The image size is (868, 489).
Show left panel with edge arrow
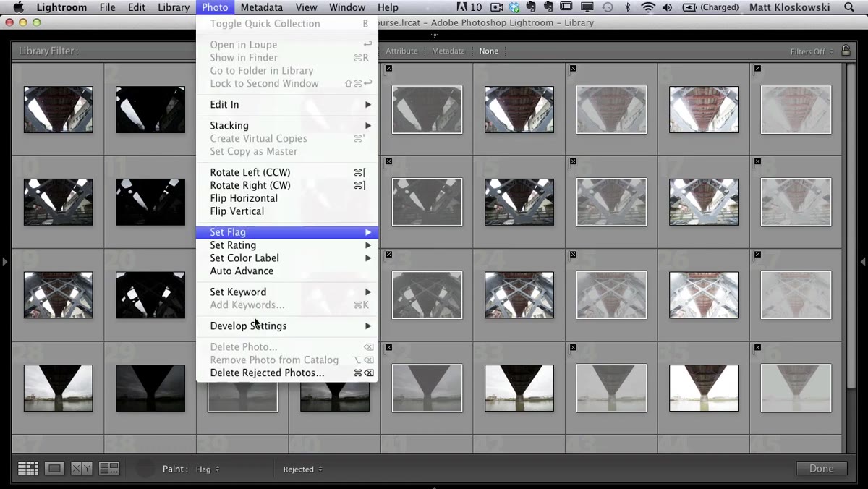point(5,261)
